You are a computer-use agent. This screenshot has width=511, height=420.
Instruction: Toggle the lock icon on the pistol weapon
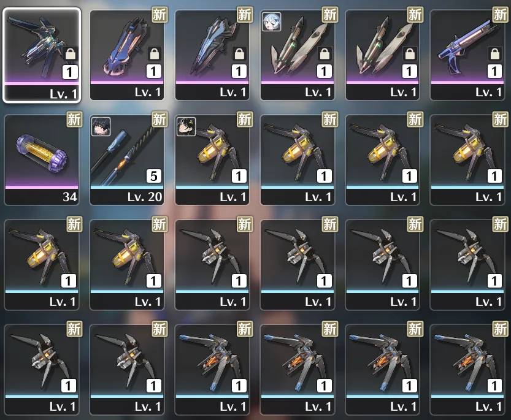click(494, 53)
